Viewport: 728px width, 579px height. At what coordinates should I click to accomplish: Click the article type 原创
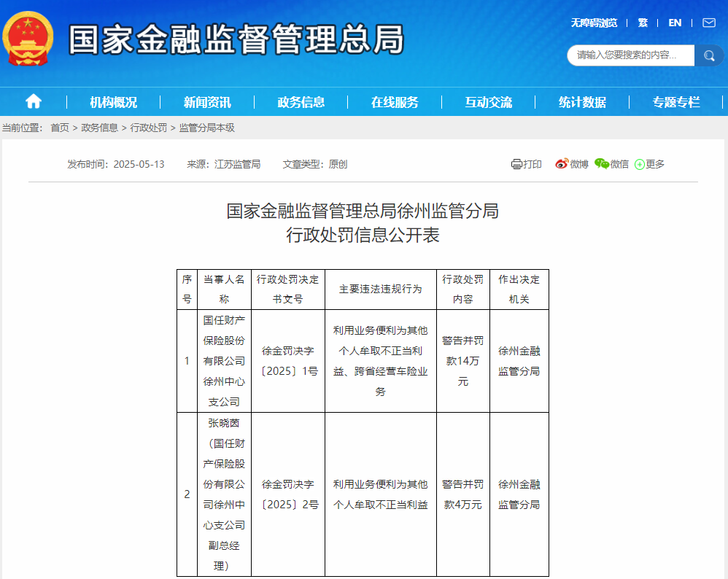pos(338,164)
